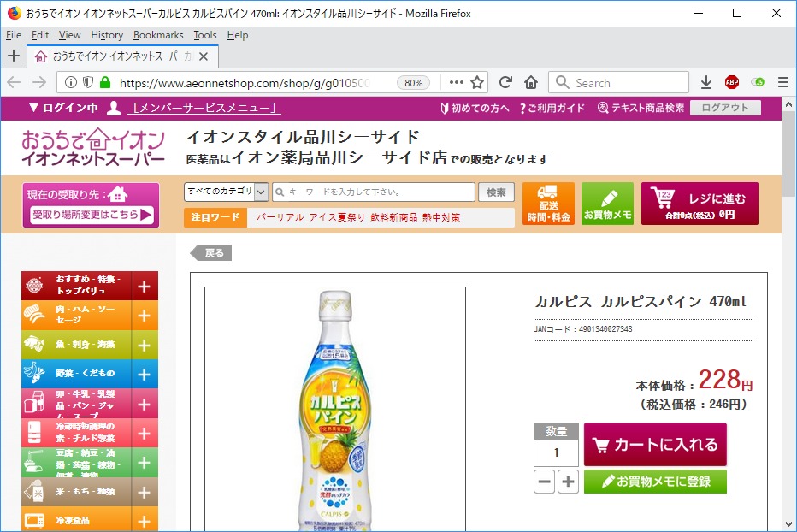Expand the おすすめ・特集 category plus
This screenshot has width=797, height=532.
click(144, 287)
